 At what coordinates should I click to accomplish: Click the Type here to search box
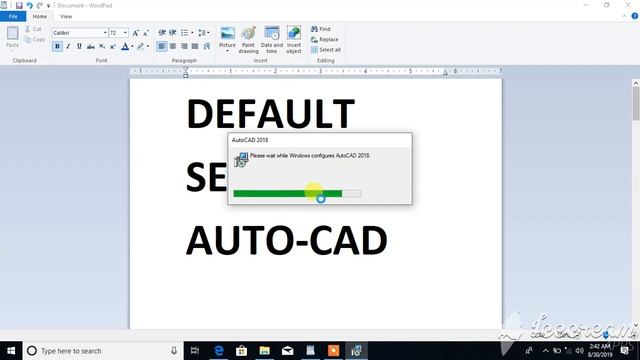(x=103, y=351)
